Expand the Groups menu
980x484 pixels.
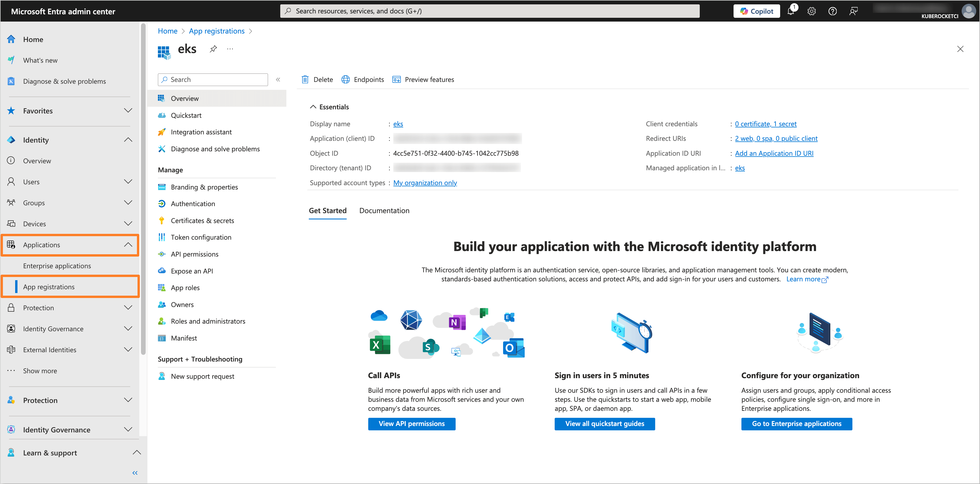[128, 203]
